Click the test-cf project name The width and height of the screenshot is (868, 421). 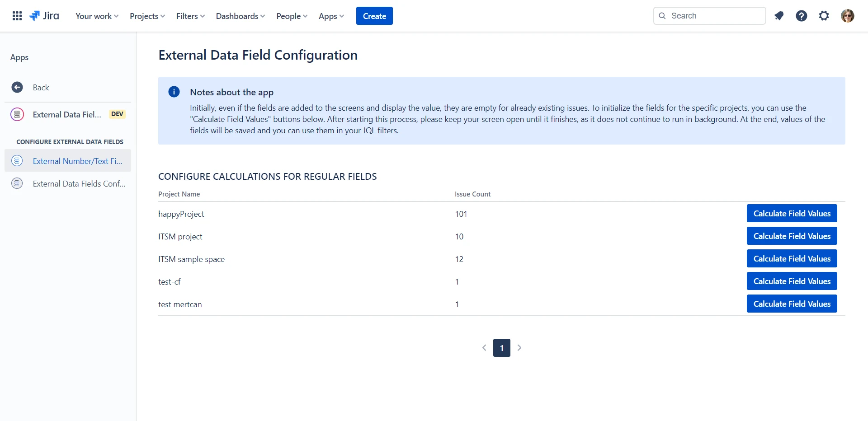click(169, 281)
